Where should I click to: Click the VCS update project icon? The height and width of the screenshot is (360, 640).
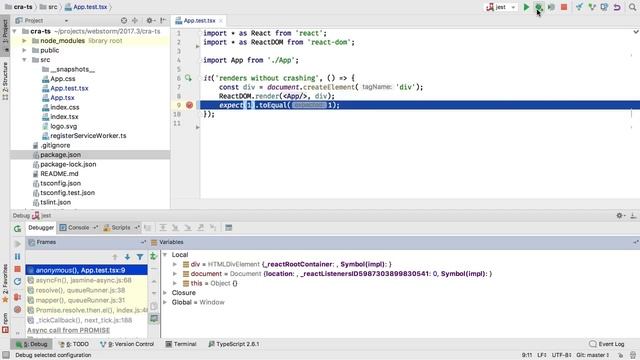579,7
